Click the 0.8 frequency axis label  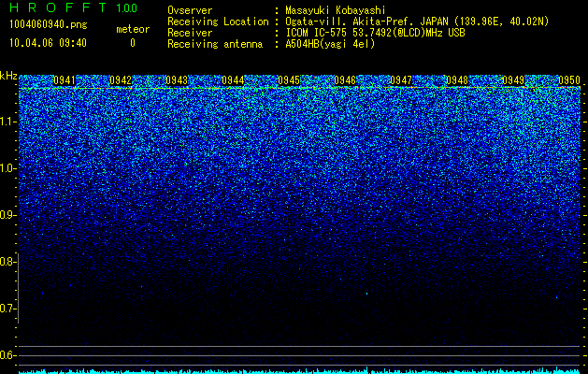(7, 262)
